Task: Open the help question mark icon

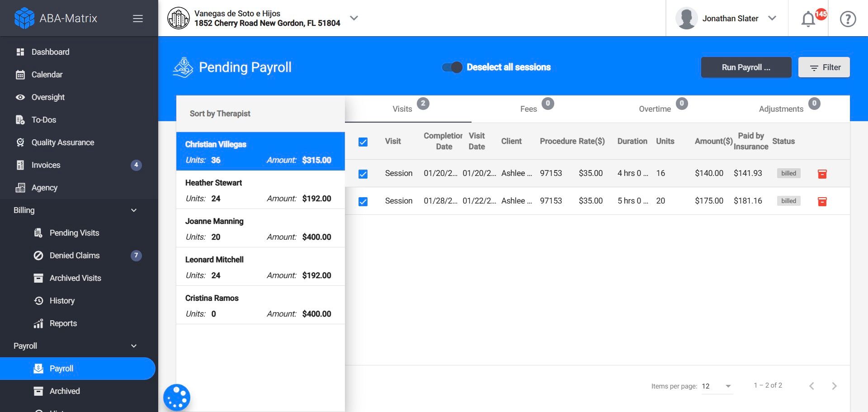Action: point(848,19)
